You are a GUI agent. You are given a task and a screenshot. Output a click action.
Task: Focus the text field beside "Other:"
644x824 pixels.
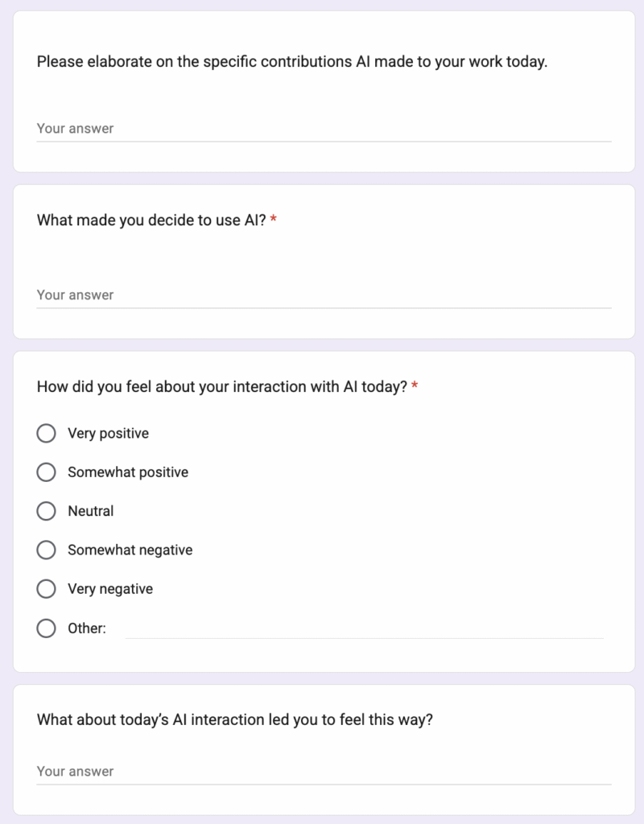pos(364,628)
